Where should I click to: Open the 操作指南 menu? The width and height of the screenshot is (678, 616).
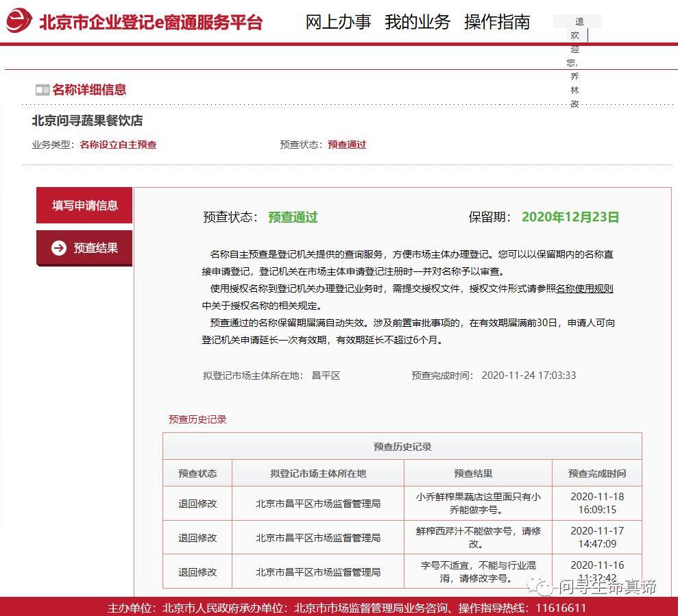[497, 22]
